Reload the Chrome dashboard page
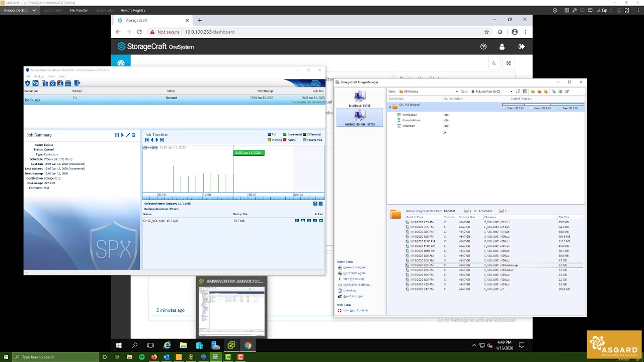This screenshot has width=644, height=362. click(139, 32)
